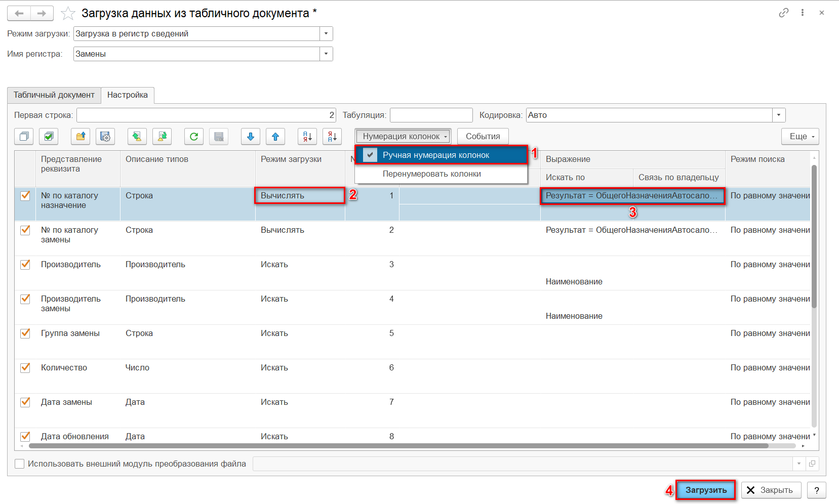The width and height of the screenshot is (839, 504).
Task: Click the Табуляция input field
Action: point(431,115)
